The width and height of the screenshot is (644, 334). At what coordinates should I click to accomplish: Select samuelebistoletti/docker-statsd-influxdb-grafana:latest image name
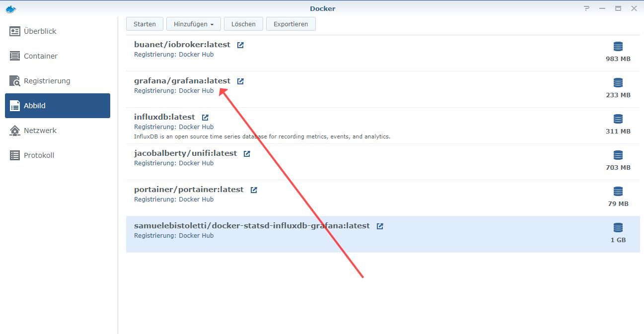(x=252, y=226)
